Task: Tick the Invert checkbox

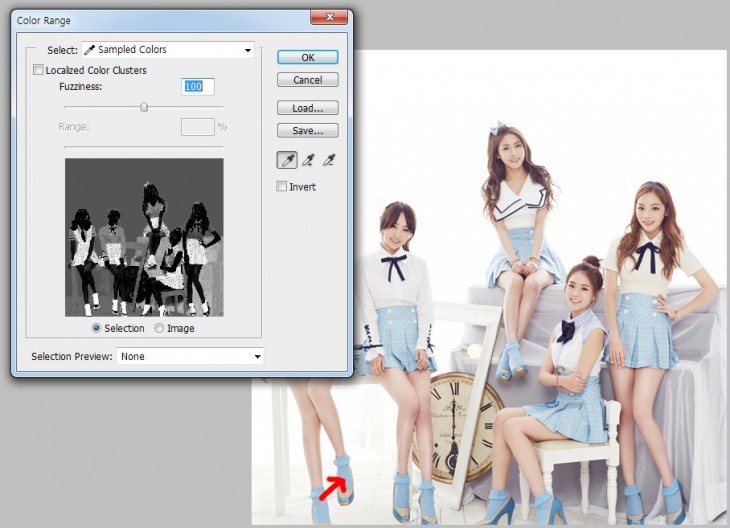Action: [x=282, y=187]
